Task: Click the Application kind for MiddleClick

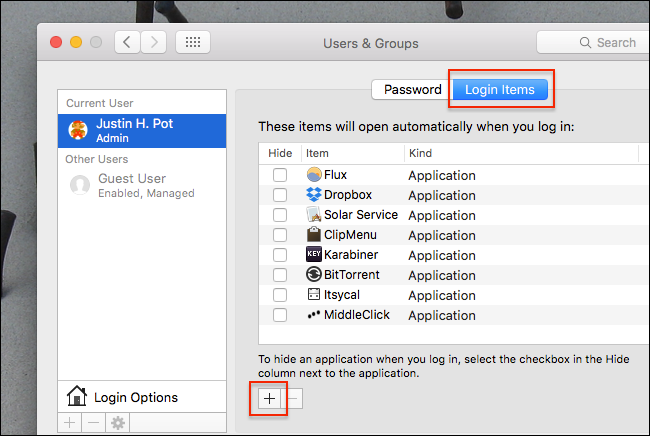Action: click(442, 316)
